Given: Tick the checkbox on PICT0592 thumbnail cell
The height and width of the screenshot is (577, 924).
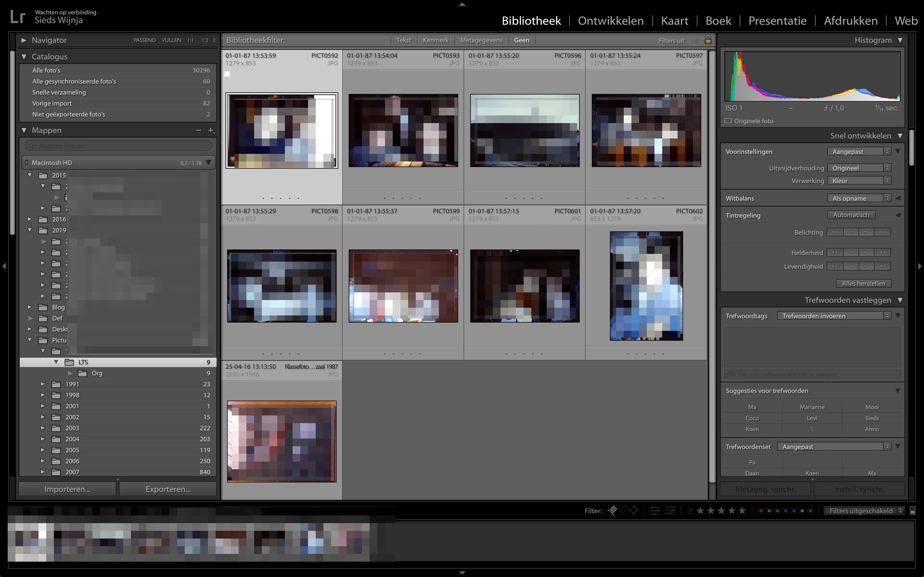Looking at the screenshot, I should coord(228,74).
